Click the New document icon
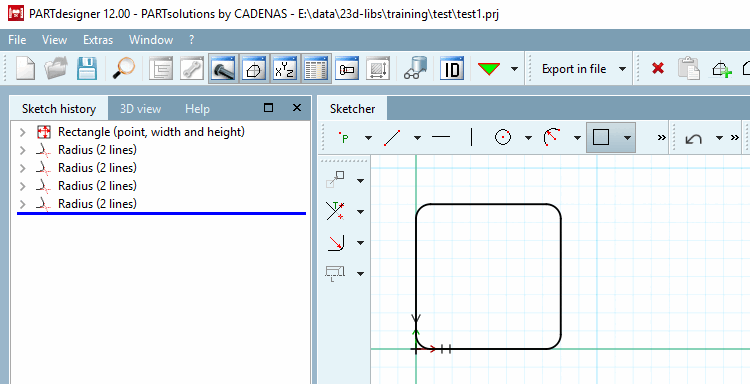Screen dimensions: 750x384 click(x=25, y=68)
